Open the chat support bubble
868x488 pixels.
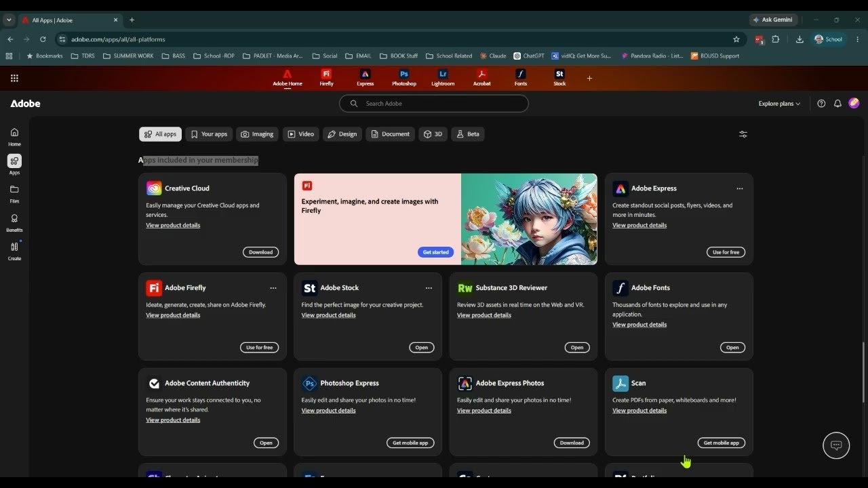pos(836,445)
